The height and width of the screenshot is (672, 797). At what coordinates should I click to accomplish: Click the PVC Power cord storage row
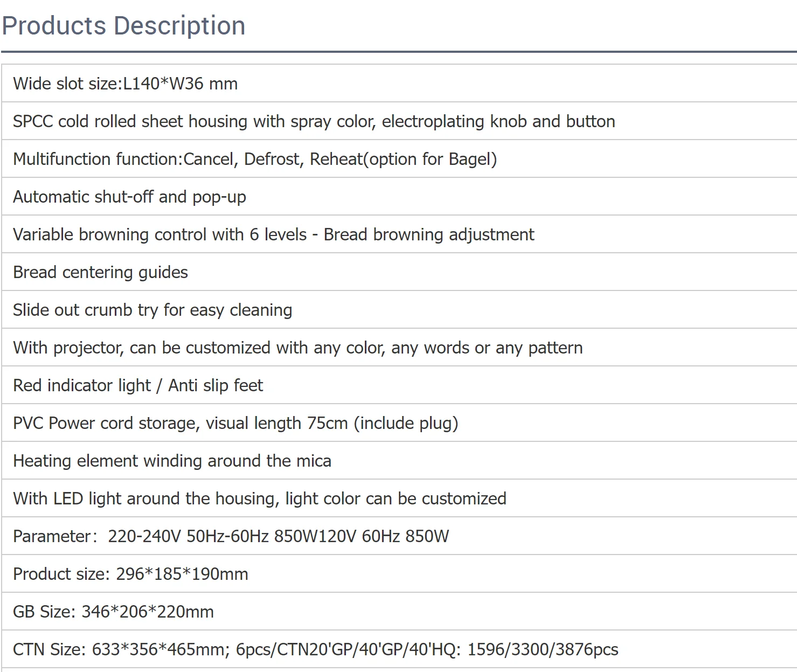(235, 423)
